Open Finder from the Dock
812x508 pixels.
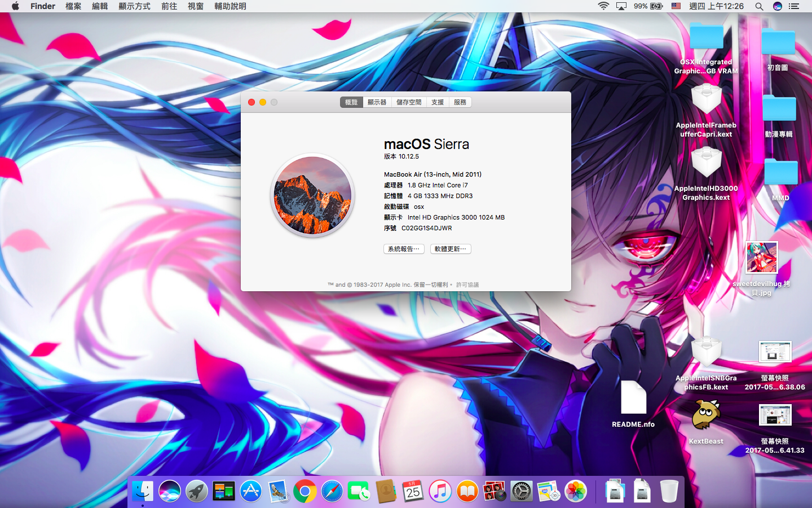[x=143, y=491]
